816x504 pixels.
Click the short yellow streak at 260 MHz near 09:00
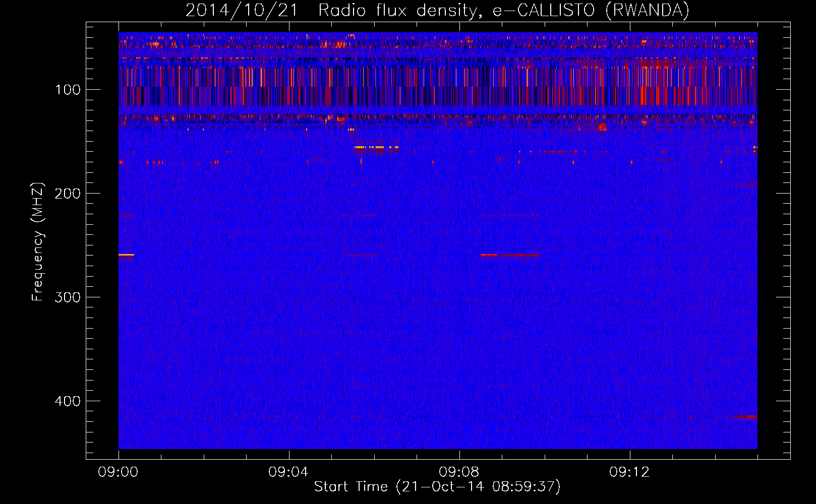click(126, 255)
